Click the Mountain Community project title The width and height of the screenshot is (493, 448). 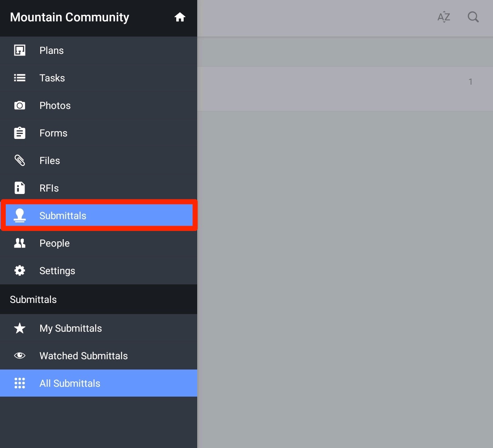pyautogui.click(x=69, y=17)
